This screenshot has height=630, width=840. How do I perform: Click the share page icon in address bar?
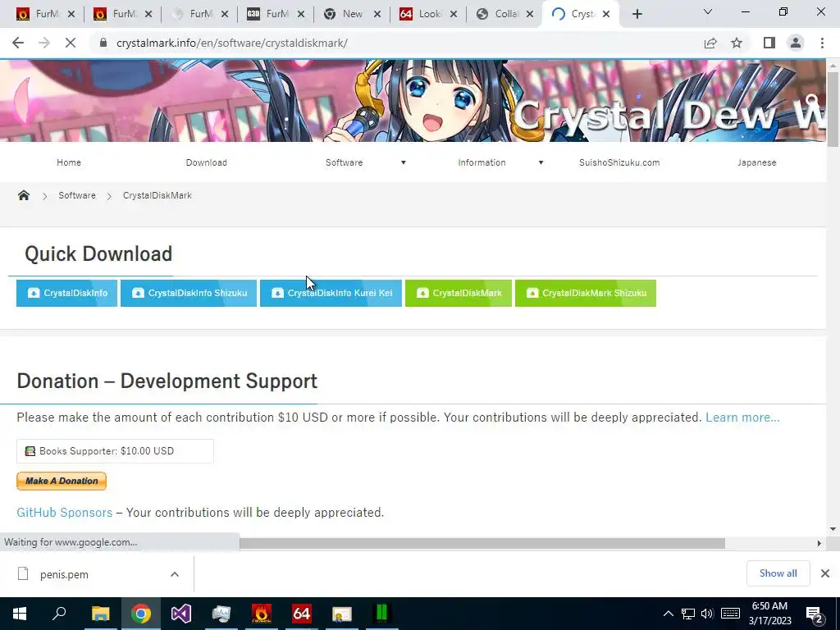[x=710, y=43]
